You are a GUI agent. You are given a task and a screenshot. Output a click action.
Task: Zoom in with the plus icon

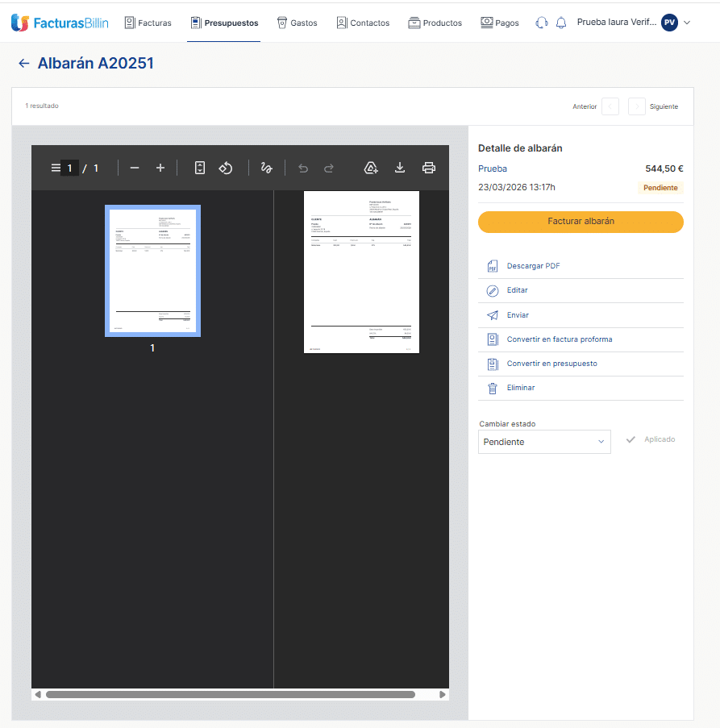point(160,168)
